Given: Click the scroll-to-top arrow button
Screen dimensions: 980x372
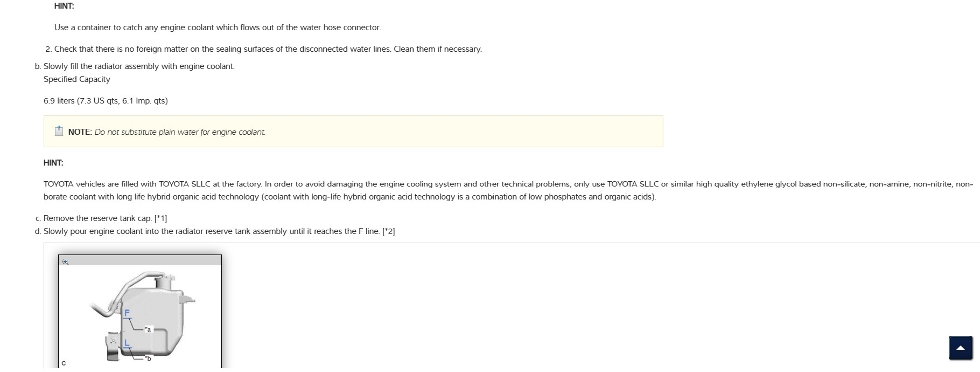Looking at the screenshot, I should [960, 348].
